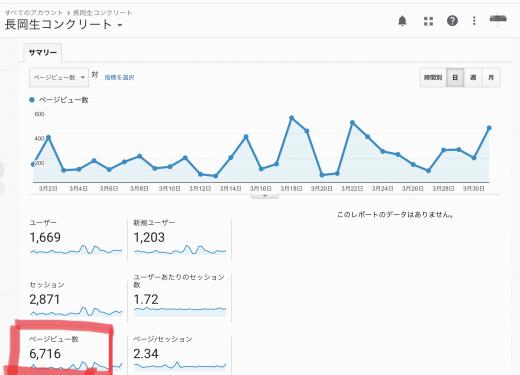
Task: Select the 新規ユーザー 1,203 sparkline card
Action: [180, 237]
